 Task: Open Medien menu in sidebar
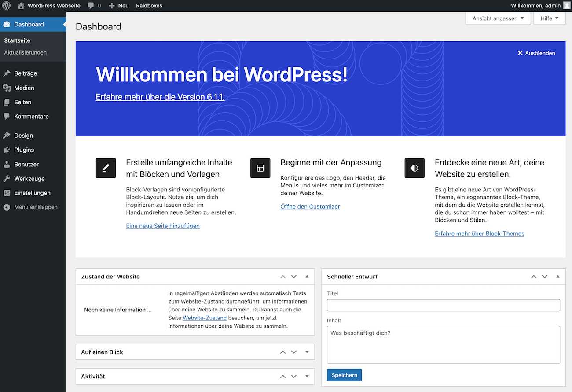pos(33,88)
